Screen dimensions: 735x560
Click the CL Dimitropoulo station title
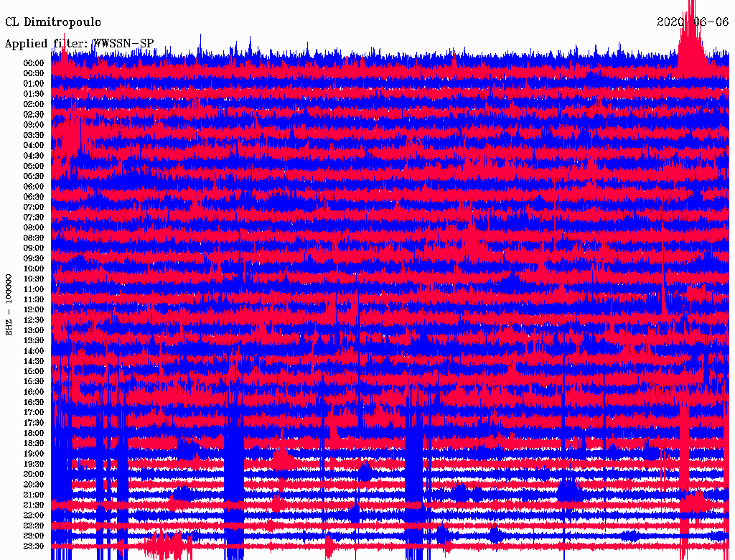point(53,22)
